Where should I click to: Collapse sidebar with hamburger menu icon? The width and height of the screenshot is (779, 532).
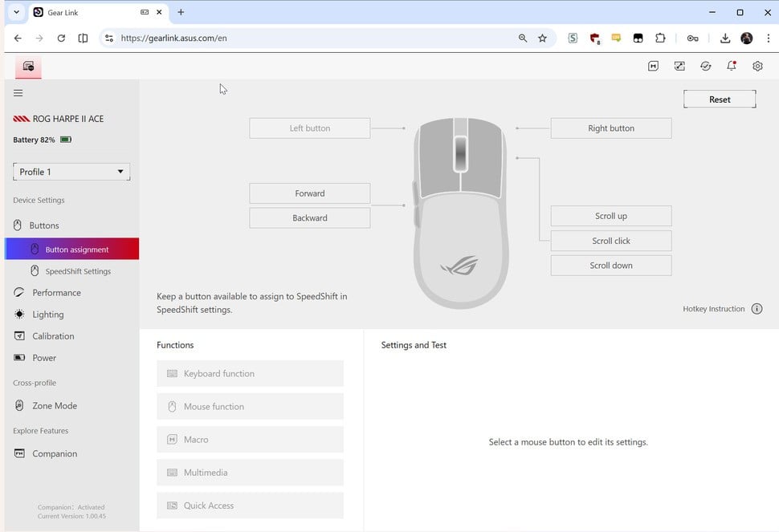[18, 93]
